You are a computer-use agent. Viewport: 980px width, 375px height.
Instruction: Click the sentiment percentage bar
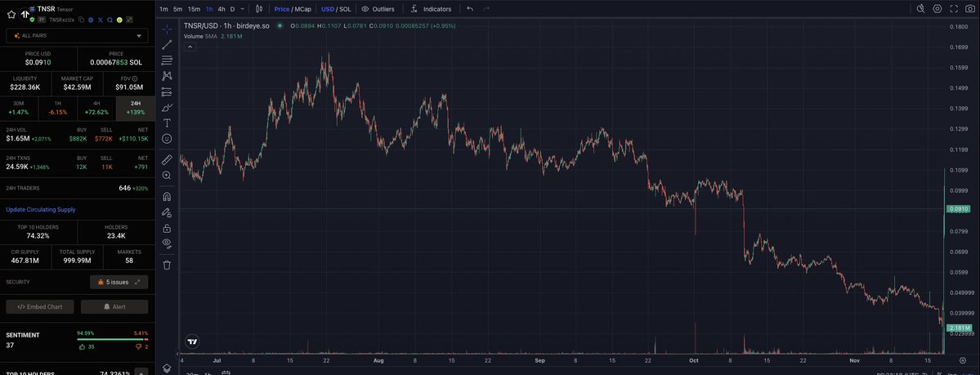113,339
